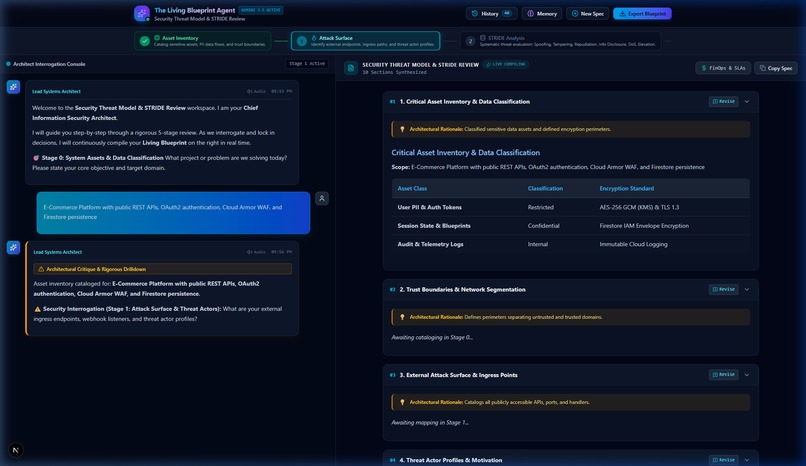
Task: Click the second Lead Systems Architect avatar icon
Action: [x=13, y=248]
